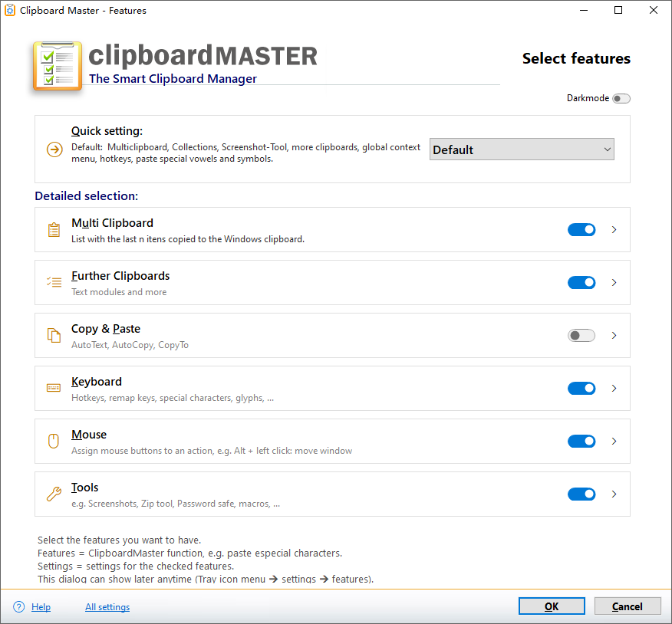Image resolution: width=672 pixels, height=624 pixels.
Task: Maximize the Clipboard Master window
Action: 618,10
